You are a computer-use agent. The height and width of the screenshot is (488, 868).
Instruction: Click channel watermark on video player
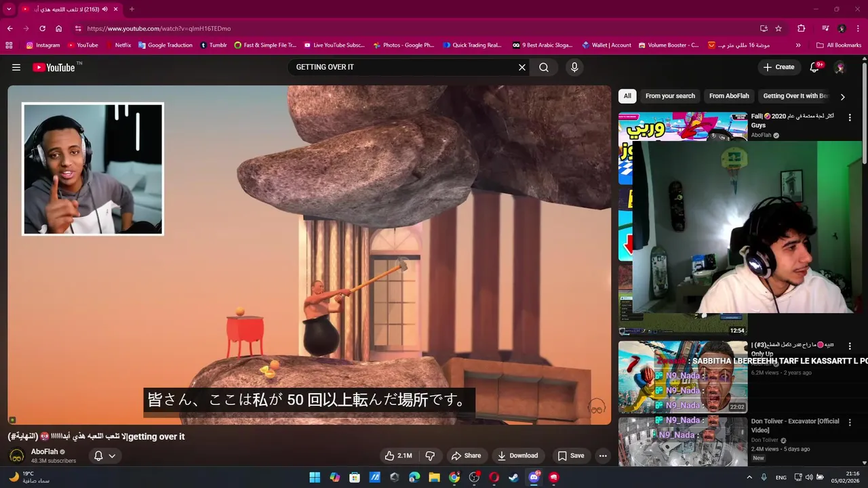coord(596,407)
